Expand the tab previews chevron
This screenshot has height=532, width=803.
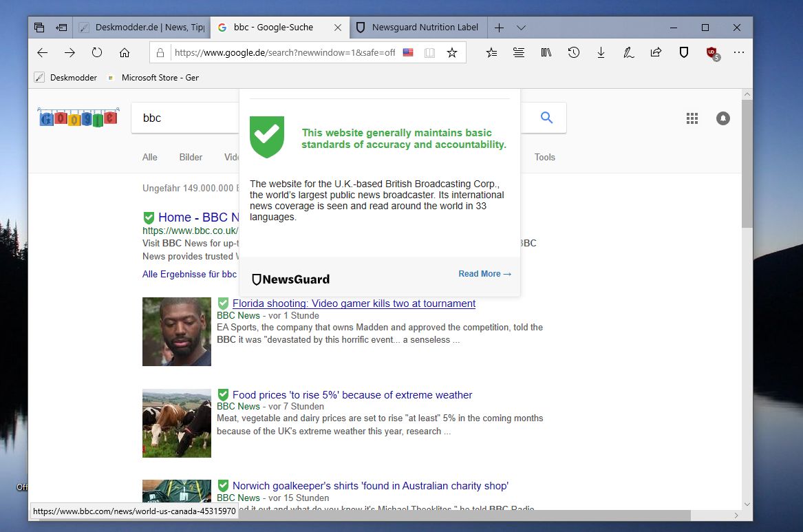coord(521,28)
